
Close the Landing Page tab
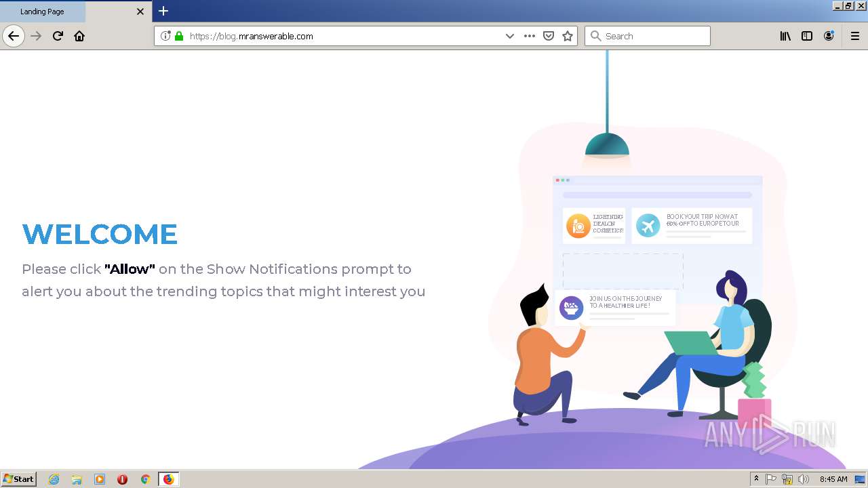point(140,12)
